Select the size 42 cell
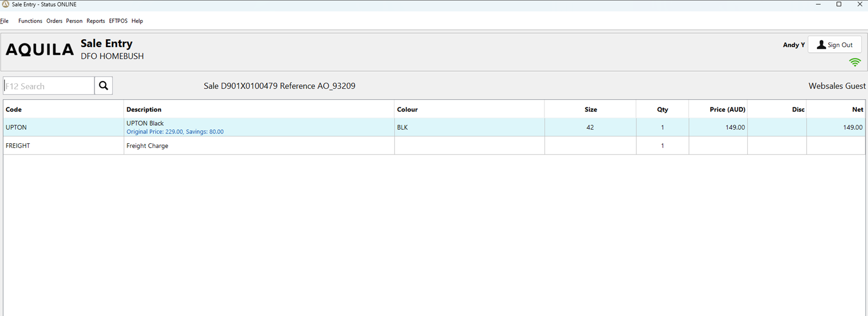This screenshot has width=868, height=316. coord(590,127)
